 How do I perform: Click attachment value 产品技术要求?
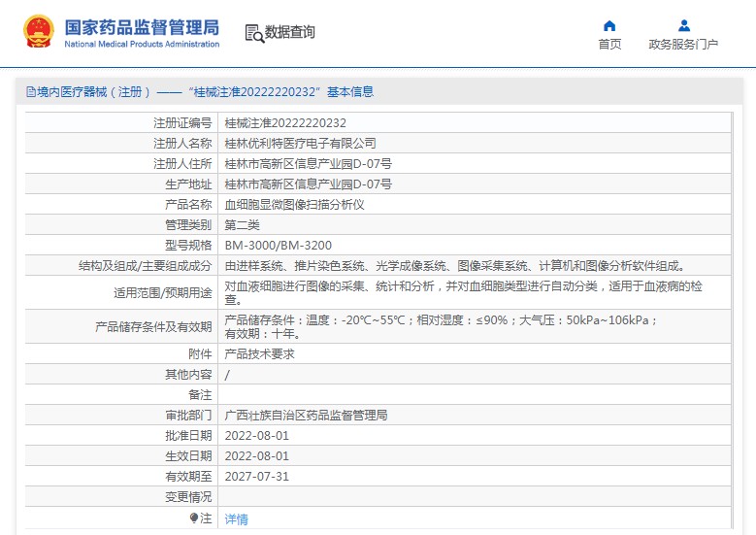(x=259, y=354)
